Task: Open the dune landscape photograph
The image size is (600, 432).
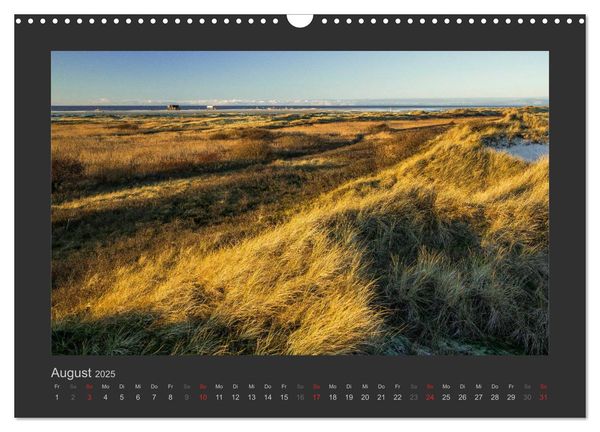Action: coord(300,203)
